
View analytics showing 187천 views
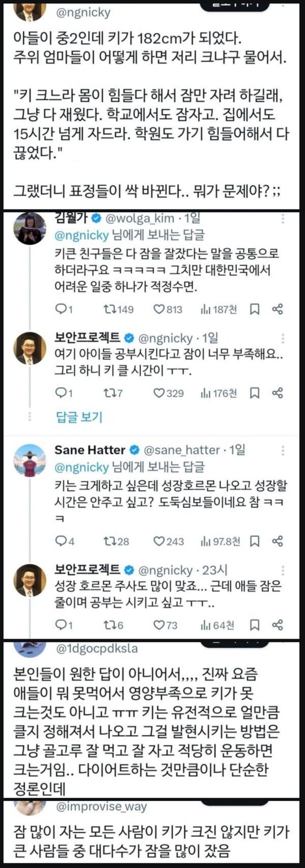pyautogui.click(x=206, y=310)
